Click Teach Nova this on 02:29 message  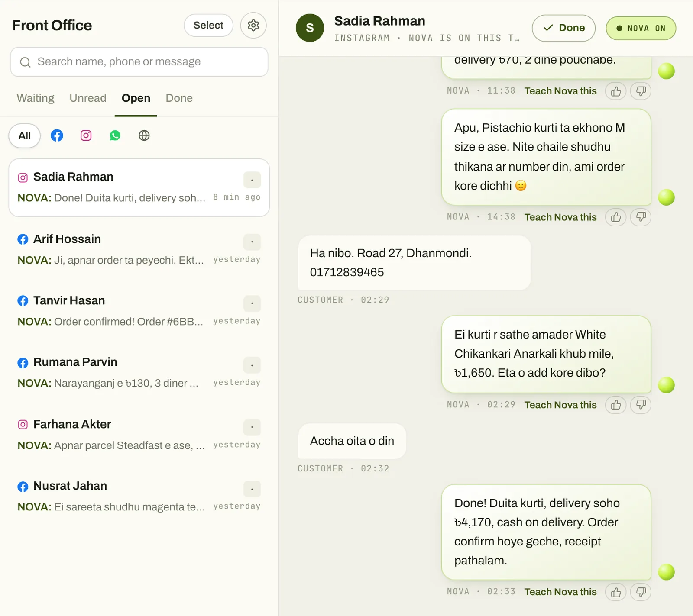click(560, 405)
